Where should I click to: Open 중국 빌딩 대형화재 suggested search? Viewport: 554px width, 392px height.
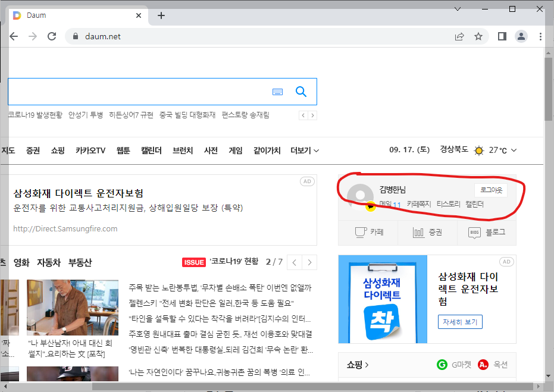tap(187, 115)
